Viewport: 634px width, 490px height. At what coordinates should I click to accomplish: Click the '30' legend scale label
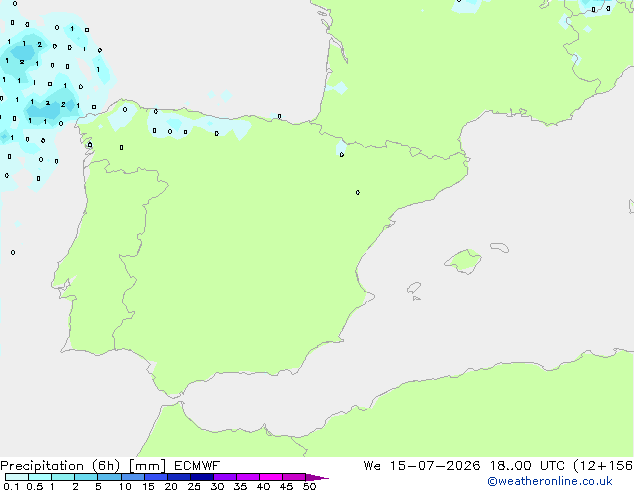pos(217,486)
